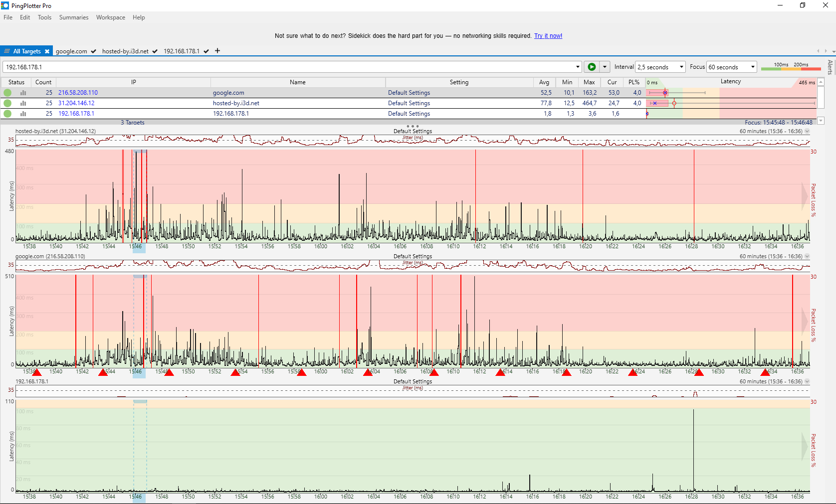Click the google.com latency bar in the Latency column

[x=658, y=93]
